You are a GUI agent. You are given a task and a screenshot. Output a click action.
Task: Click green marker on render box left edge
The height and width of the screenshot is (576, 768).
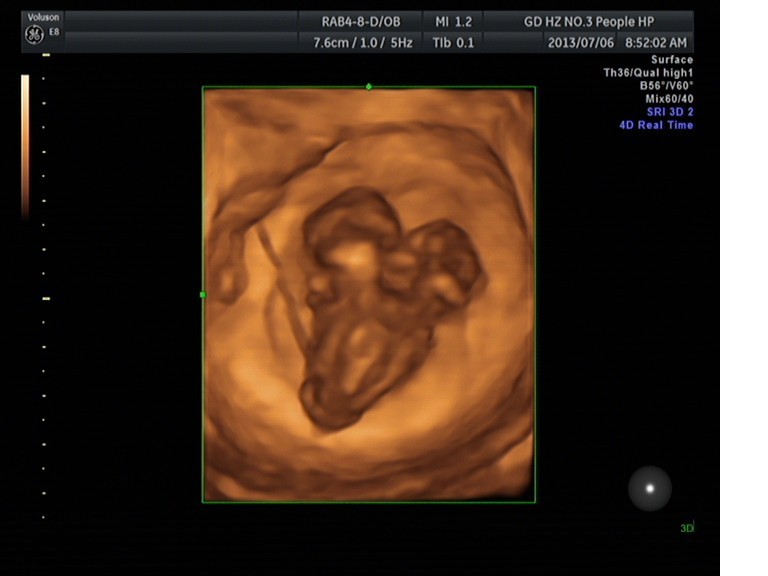pyautogui.click(x=203, y=295)
